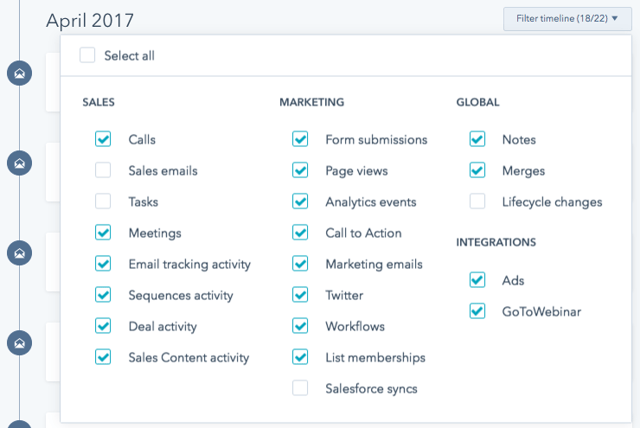
Task: Toggle the Twitter checkbox off
Action: (300, 295)
